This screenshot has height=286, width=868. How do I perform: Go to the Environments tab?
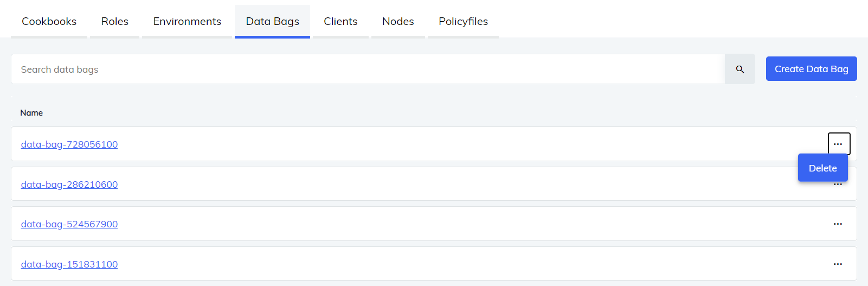187,21
